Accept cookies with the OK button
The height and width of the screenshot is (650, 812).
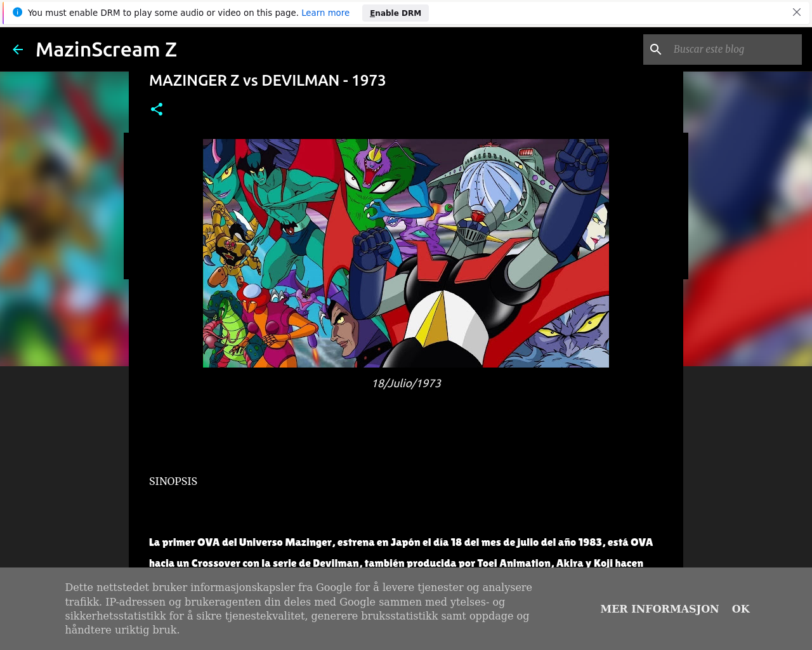(x=741, y=609)
